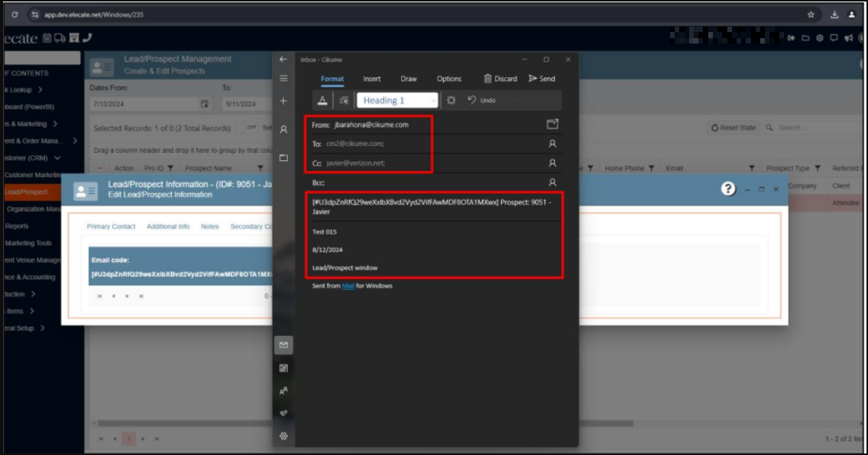The image size is (868, 455).
Task: Click the phone icon in elecate header
Action: tap(86, 37)
